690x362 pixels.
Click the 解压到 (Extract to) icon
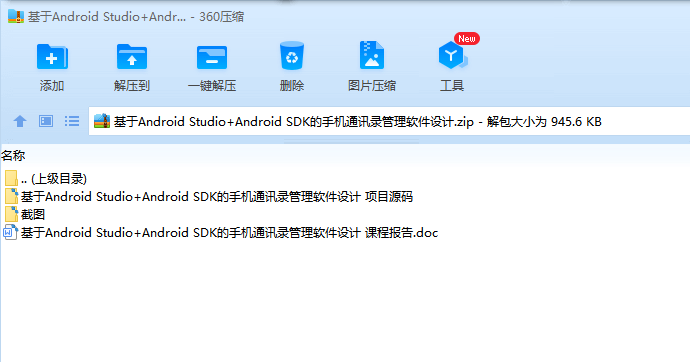tap(132, 57)
